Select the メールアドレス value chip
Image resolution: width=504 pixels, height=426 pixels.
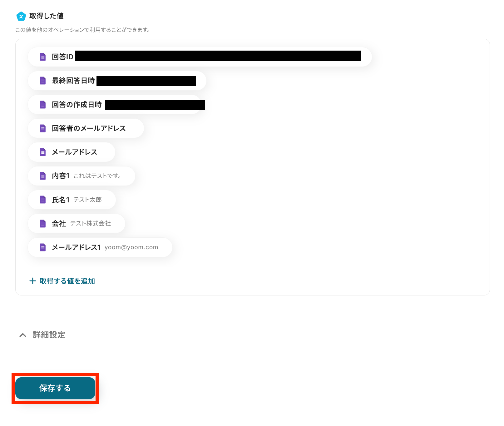tap(72, 152)
